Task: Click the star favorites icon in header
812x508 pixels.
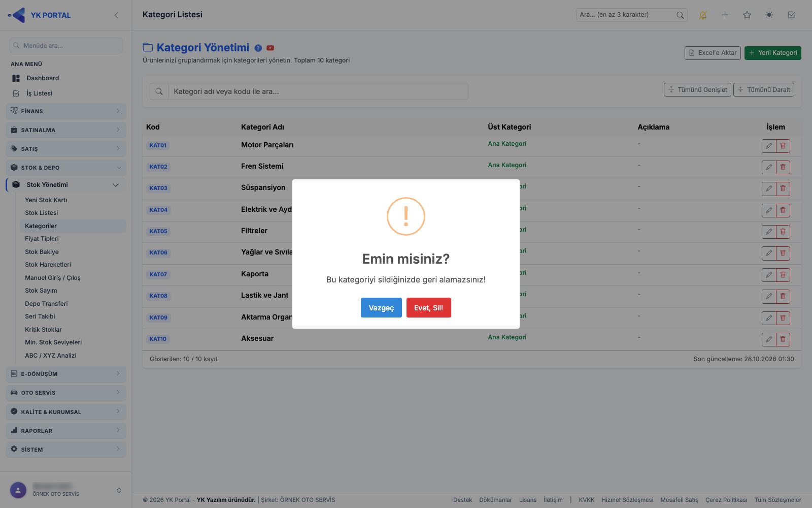Action: click(x=747, y=15)
